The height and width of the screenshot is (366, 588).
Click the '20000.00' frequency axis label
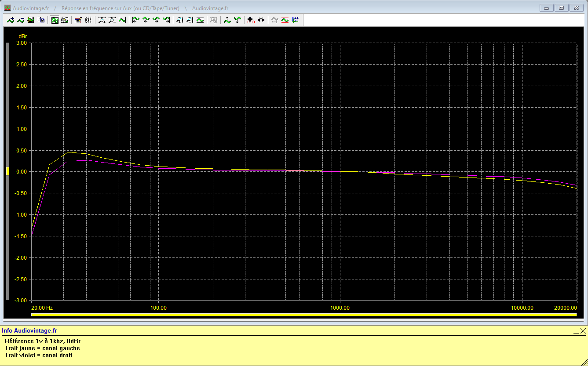click(566, 308)
